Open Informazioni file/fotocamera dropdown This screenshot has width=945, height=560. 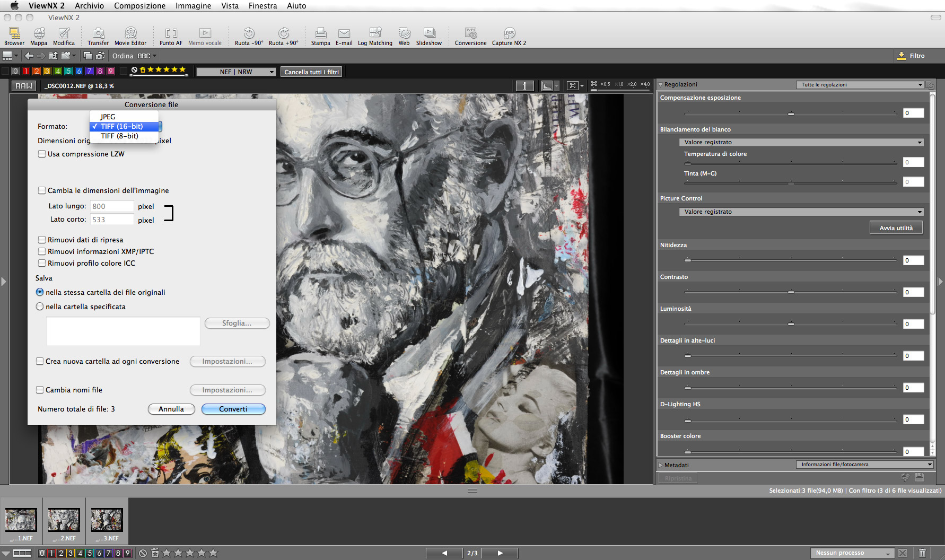pos(864,465)
